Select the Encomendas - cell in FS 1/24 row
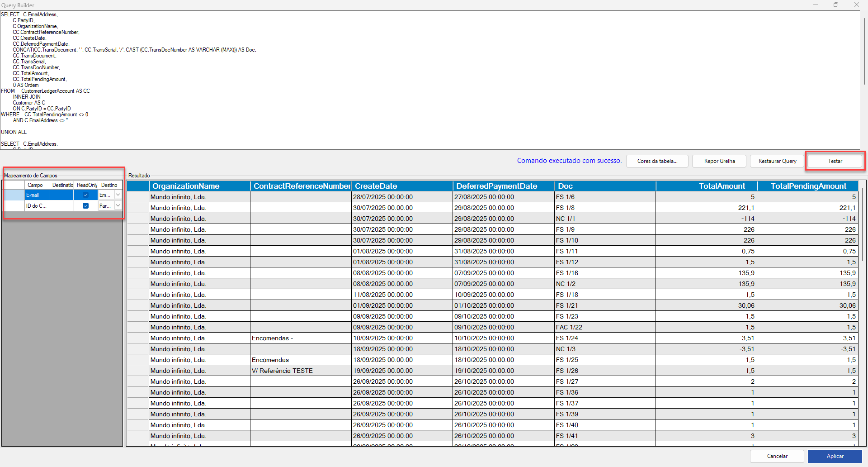 301,338
